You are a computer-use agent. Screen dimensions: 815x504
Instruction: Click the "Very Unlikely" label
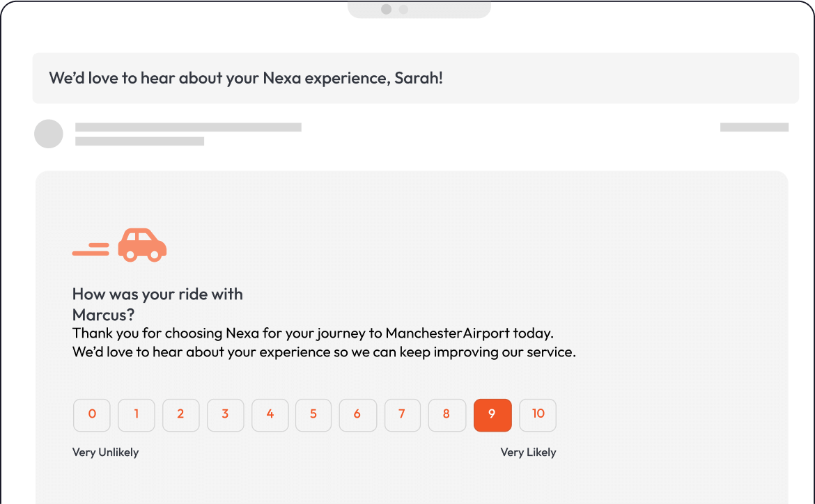point(105,452)
